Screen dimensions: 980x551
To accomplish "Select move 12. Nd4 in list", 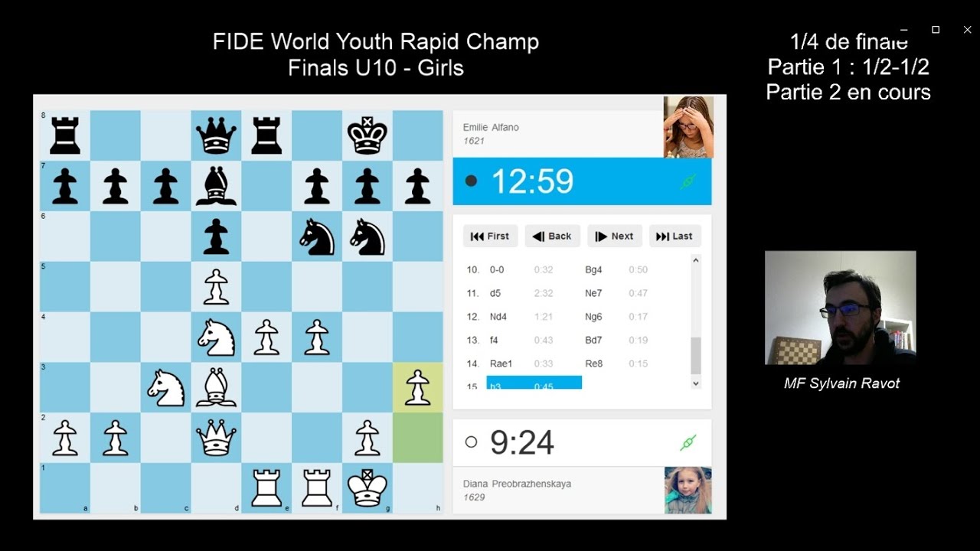I will tap(498, 317).
